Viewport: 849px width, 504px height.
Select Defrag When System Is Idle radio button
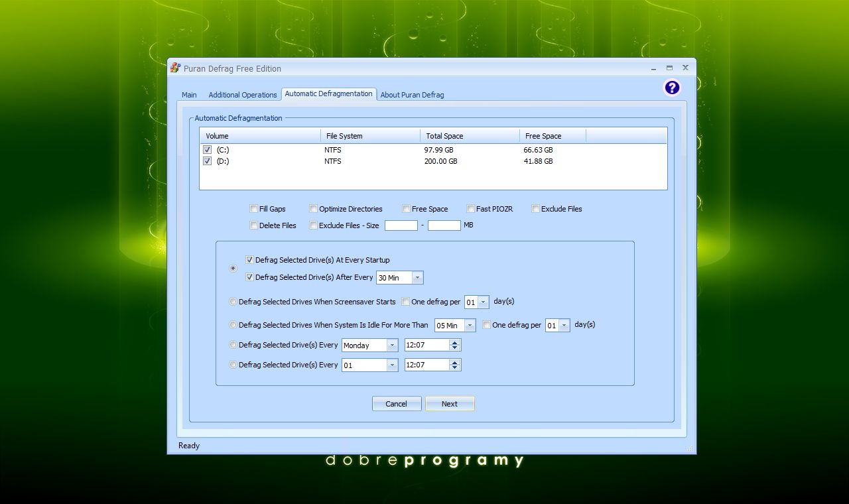[233, 325]
